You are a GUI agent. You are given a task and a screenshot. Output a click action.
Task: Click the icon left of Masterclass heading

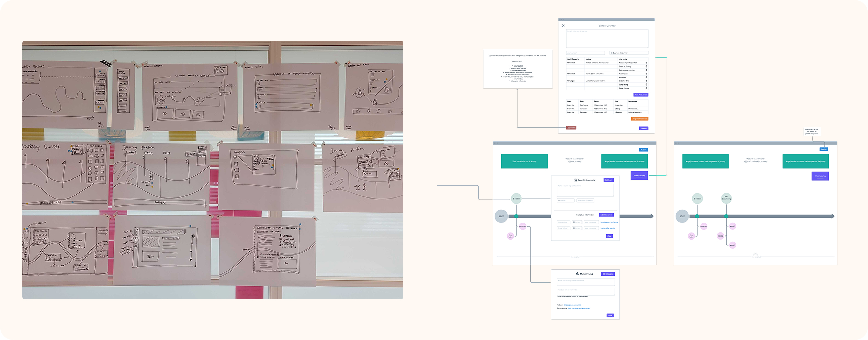click(577, 274)
